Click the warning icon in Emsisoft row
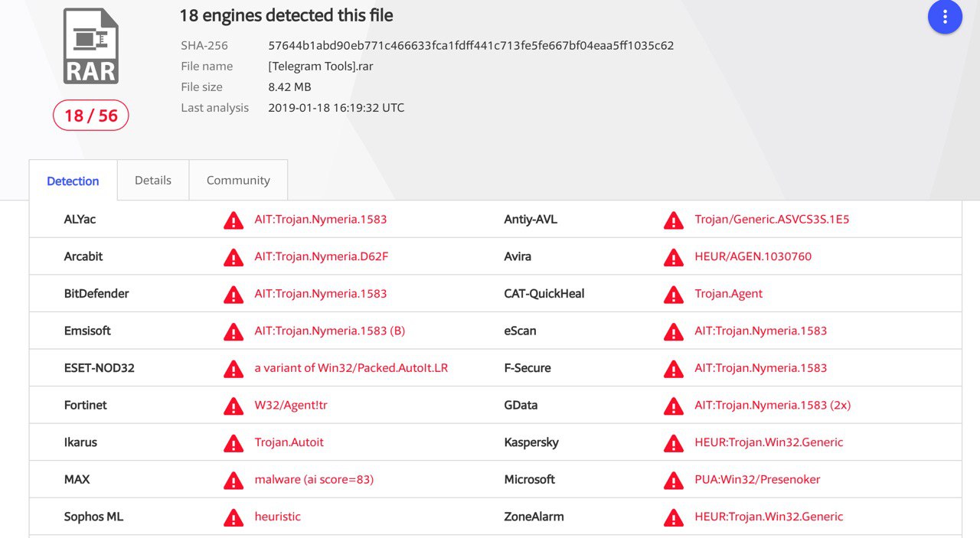980x538 pixels. (x=234, y=331)
